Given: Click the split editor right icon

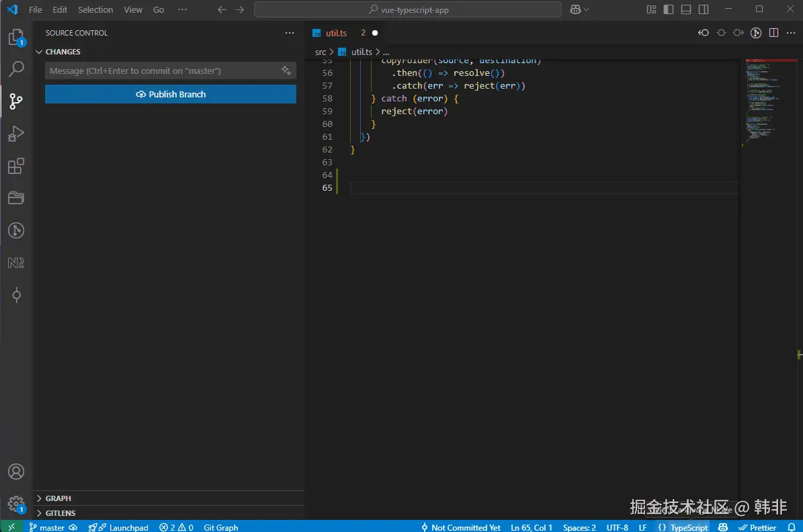Looking at the screenshot, I should tap(773, 33).
